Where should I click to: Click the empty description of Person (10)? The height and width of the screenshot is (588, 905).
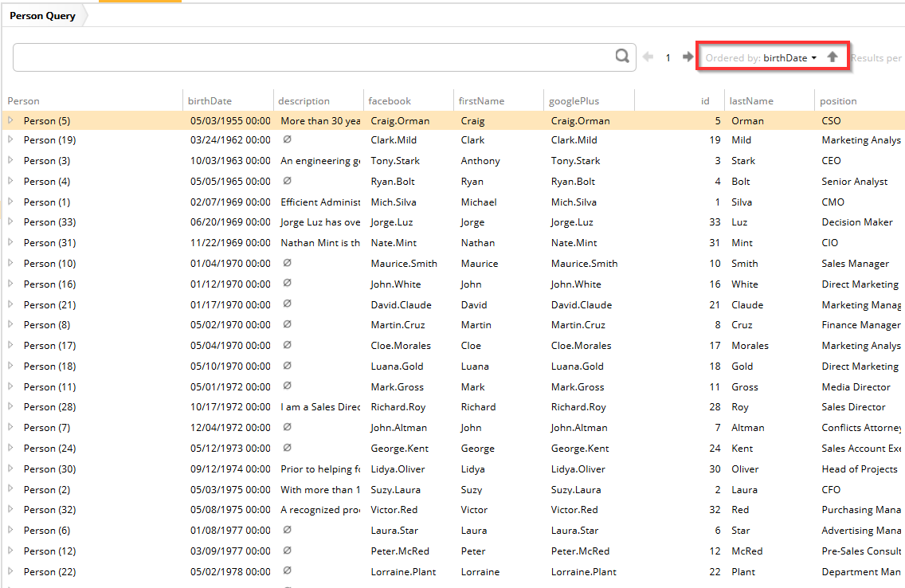tap(288, 263)
